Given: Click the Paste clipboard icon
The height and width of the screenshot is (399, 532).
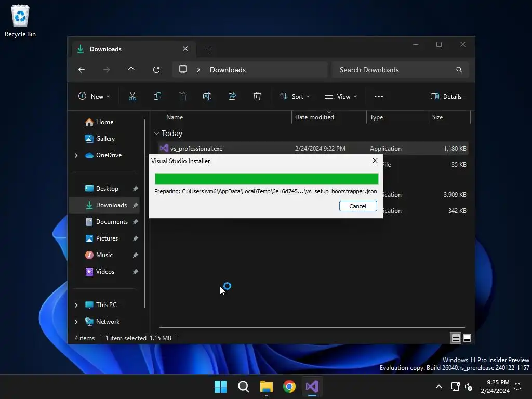Looking at the screenshot, I should 182,96.
